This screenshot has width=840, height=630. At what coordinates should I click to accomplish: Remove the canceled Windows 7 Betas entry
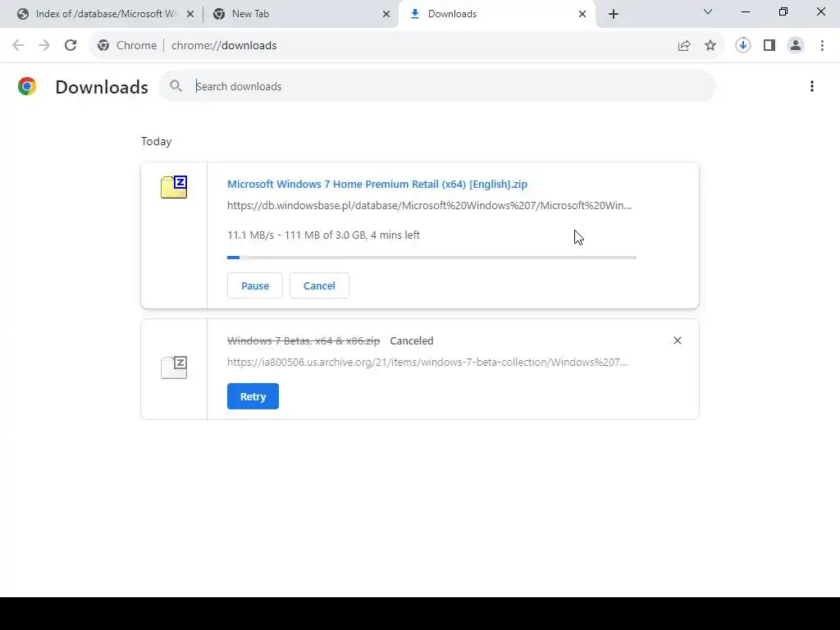tap(677, 340)
